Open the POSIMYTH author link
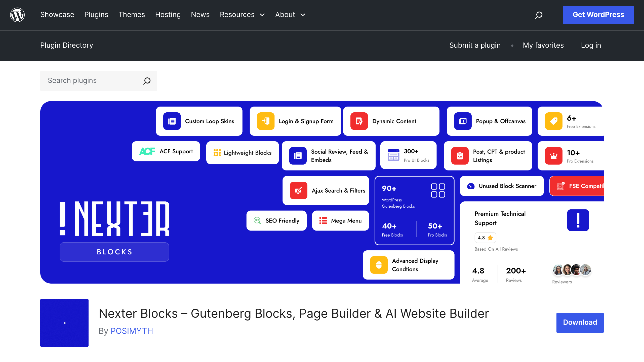Viewport: 644px width, 362px height. (132, 331)
